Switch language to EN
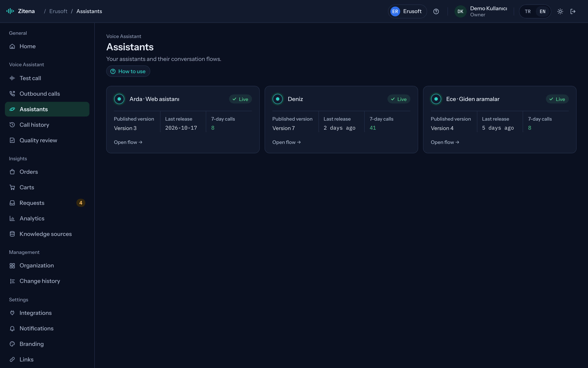The height and width of the screenshot is (368, 588). coord(542,11)
